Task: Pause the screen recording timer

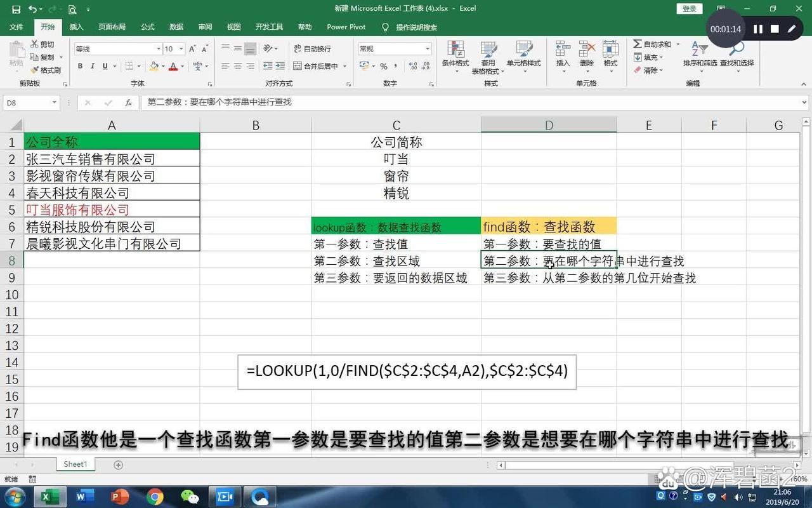Action: pyautogui.click(x=757, y=29)
